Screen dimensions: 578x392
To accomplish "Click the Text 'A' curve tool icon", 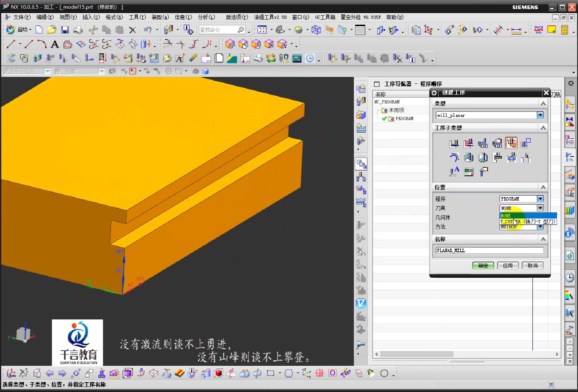I will click(x=55, y=44).
